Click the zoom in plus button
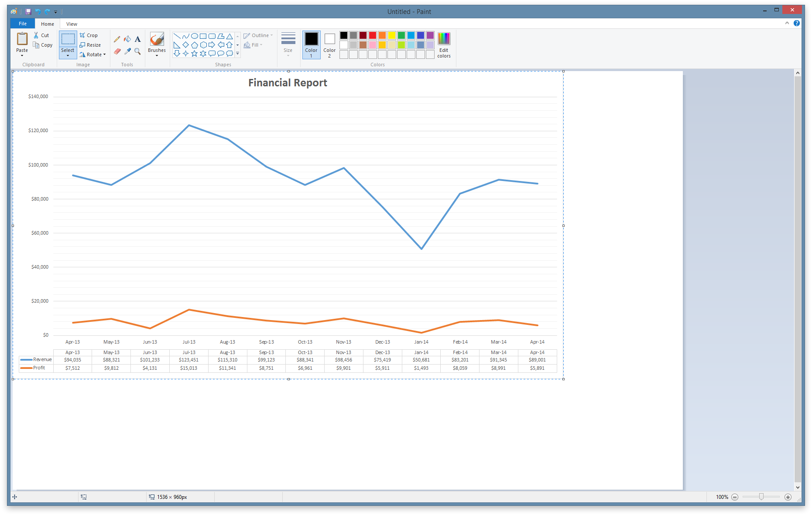Screen dimensions: 812x515 click(x=788, y=497)
